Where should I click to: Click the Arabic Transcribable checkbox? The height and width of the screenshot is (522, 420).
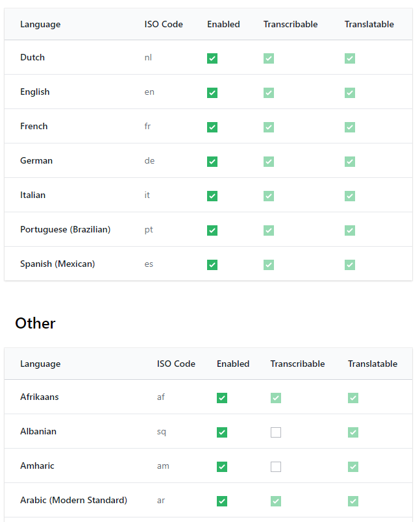point(276,501)
